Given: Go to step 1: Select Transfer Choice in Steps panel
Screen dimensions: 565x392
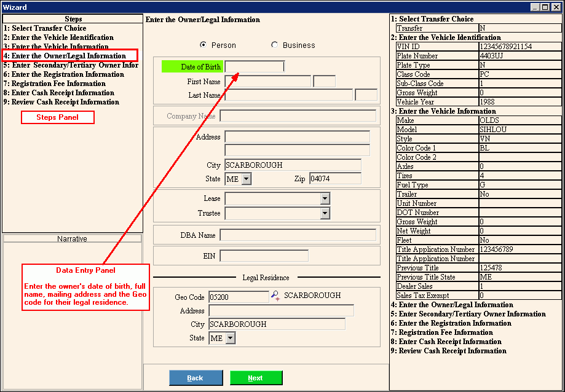Looking at the screenshot, I should (45, 28).
